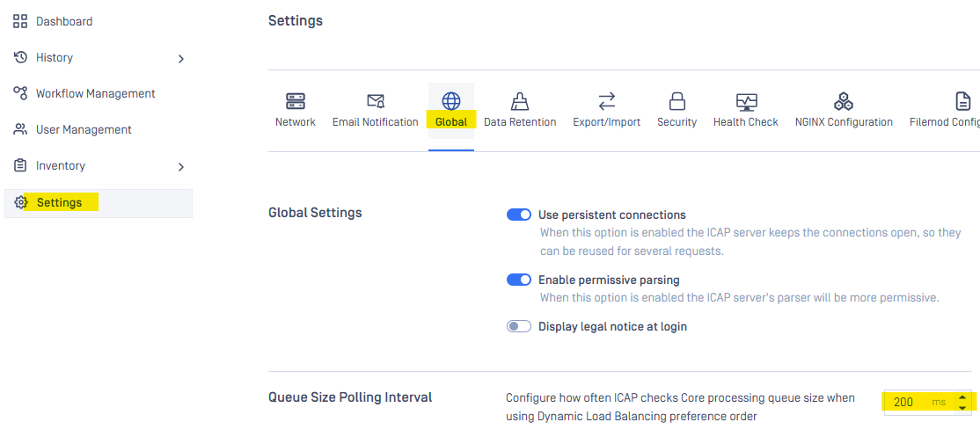
Task: Click the Export/Import arrows icon
Action: [x=606, y=101]
